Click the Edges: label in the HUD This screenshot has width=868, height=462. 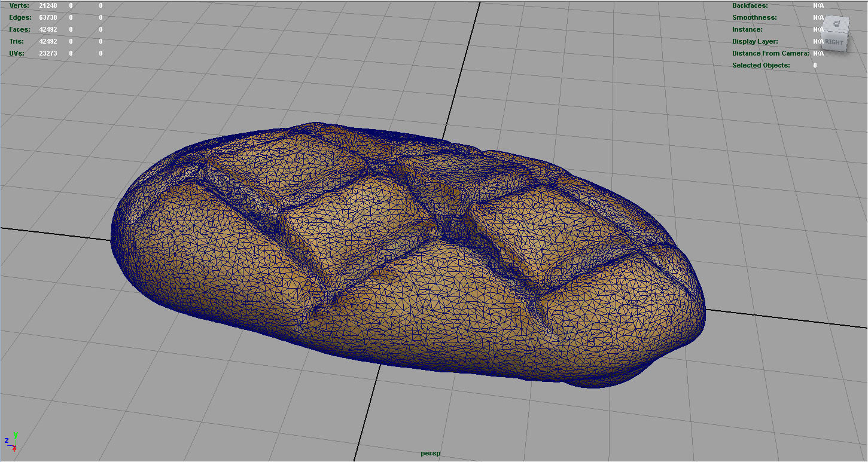pos(20,17)
